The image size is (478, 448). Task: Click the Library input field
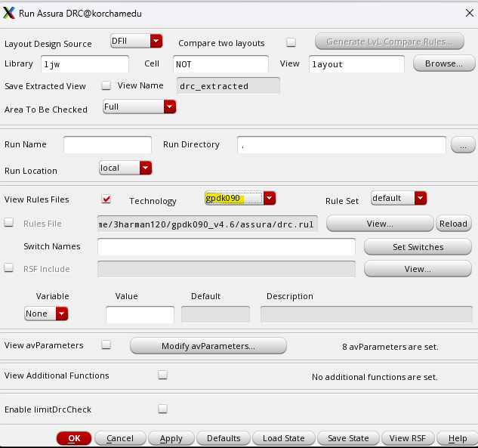click(85, 64)
